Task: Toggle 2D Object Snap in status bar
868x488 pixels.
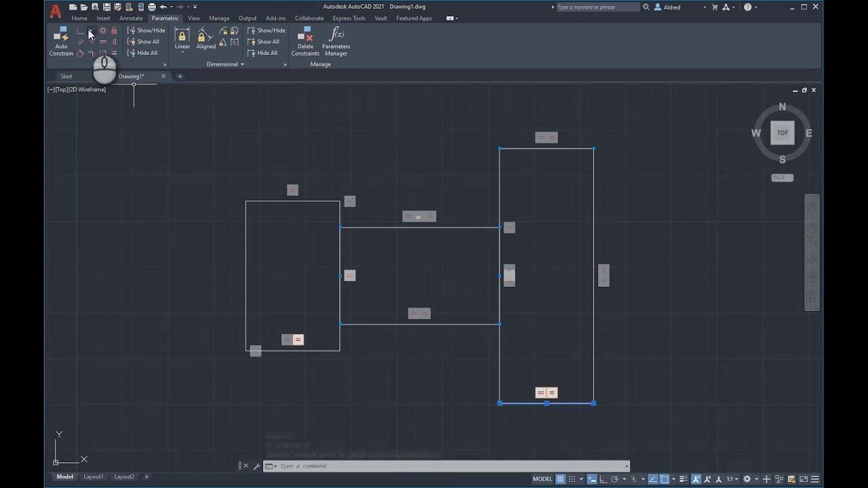Action: [665, 479]
